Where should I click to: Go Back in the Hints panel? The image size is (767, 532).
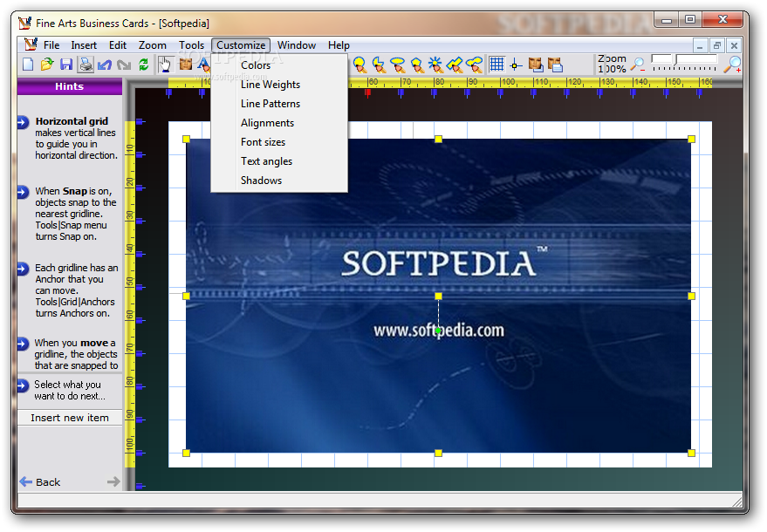tap(40, 482)
